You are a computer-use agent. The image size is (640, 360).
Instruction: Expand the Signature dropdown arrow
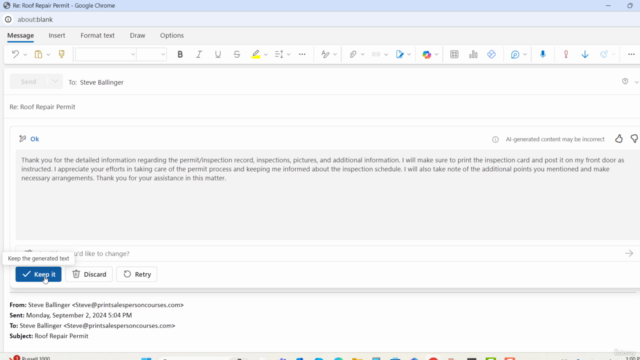pos(409,55)
